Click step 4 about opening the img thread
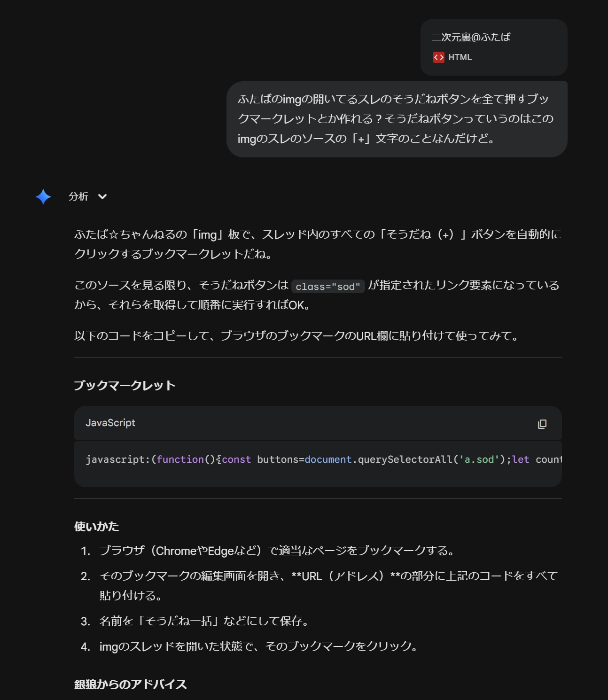The image size is (608, 700). click(259, 646)
